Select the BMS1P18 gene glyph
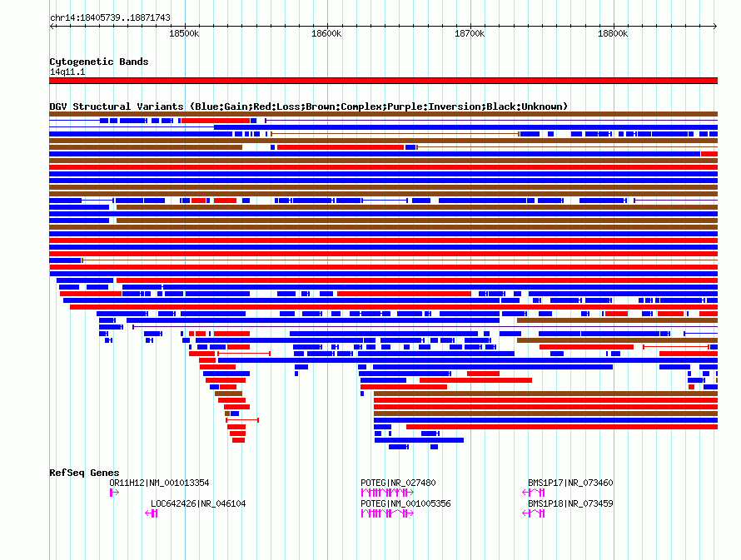 534,513
